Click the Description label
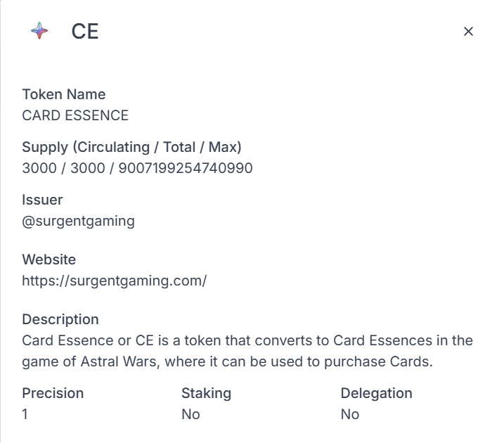Screen dimensions: 504x443 pyautogui.click(x=60, y=319)
